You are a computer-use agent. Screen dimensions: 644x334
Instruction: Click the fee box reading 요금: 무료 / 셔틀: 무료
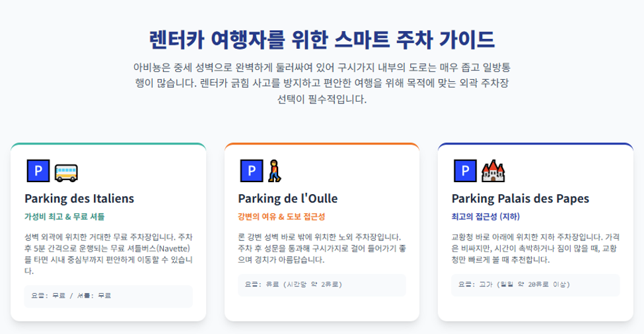[108, 296]
